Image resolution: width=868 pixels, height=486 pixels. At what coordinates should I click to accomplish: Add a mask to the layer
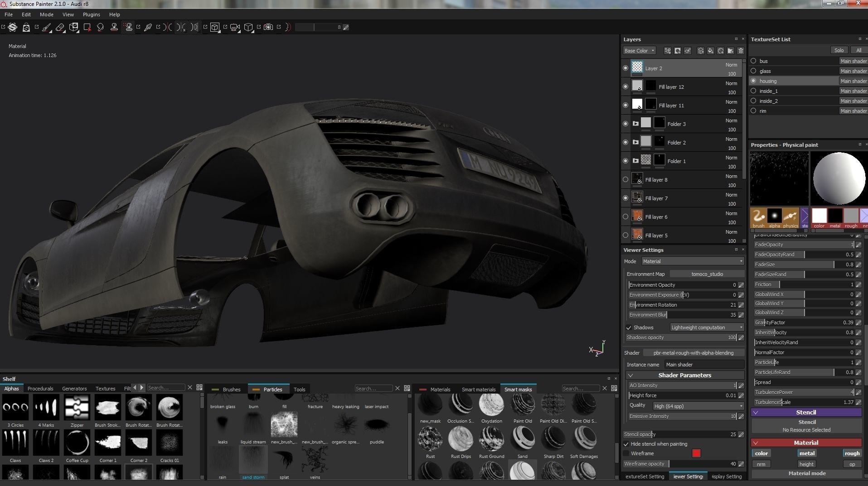pyautogui.click(x=678, y=51)
